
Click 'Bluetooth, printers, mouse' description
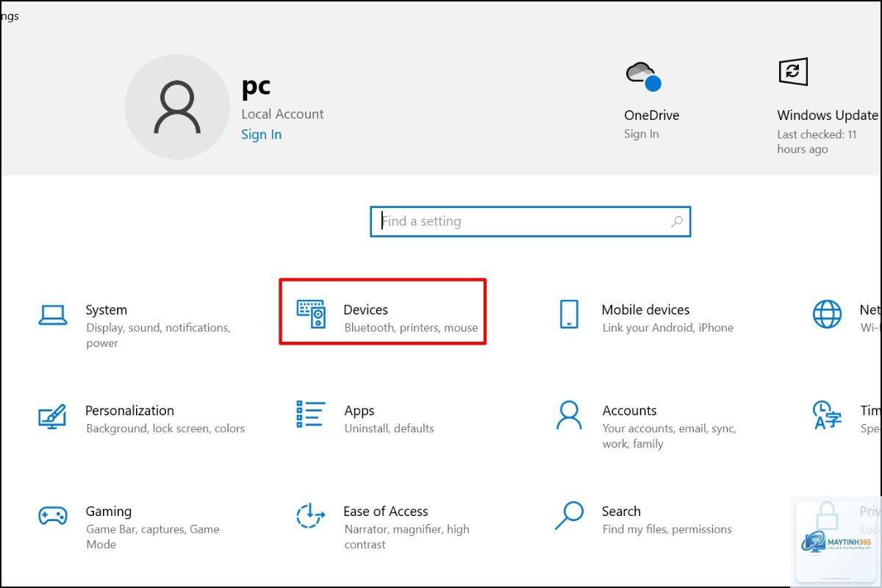click(411, 328)
